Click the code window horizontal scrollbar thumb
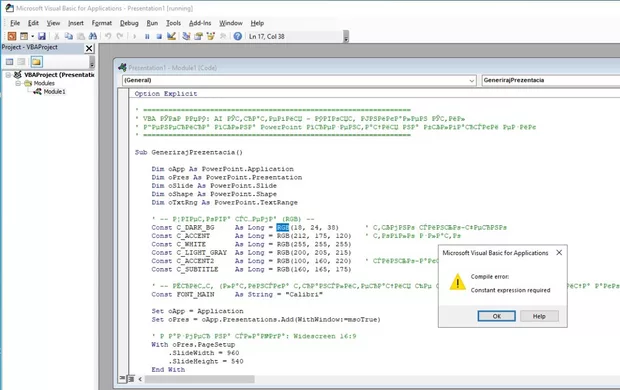The width and height of the screenshot is (620, 390). point(200,379)
